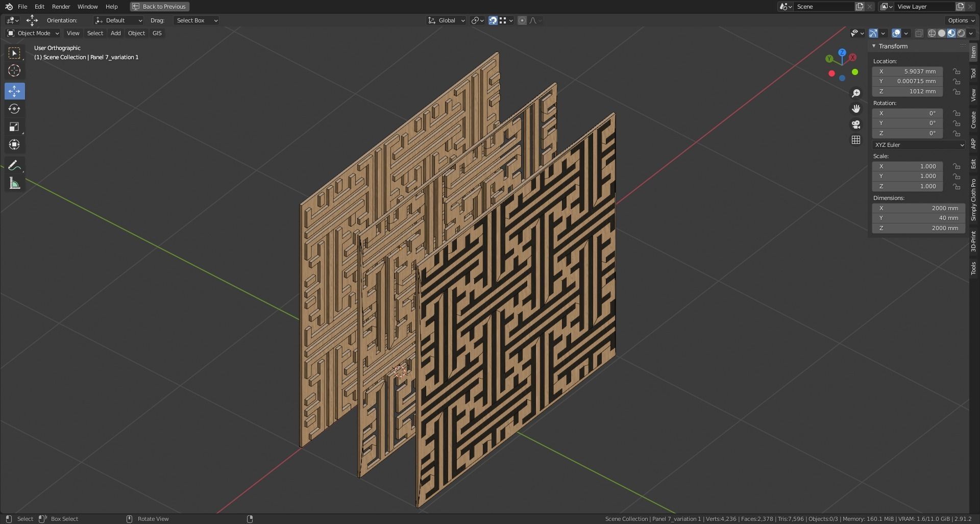Browse view layers icon dropdown
The width and height of the screenshot is (980, 524).
click(x=886, y=7)
